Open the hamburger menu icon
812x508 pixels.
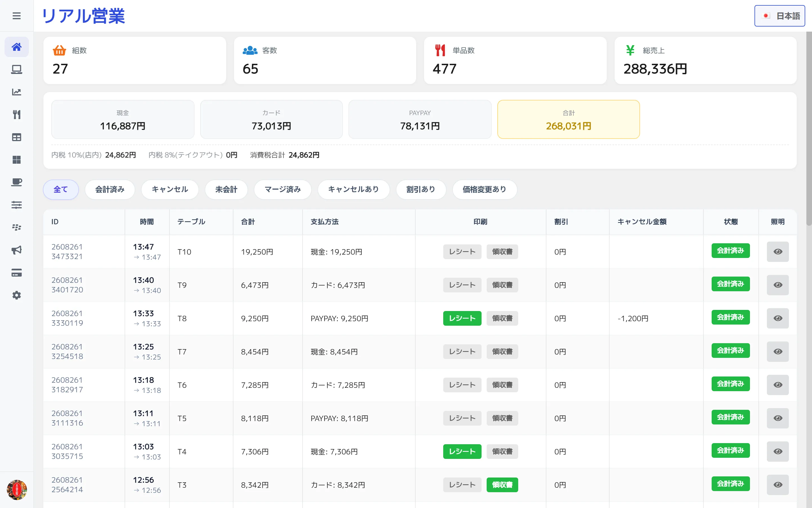tap(16, 16)
